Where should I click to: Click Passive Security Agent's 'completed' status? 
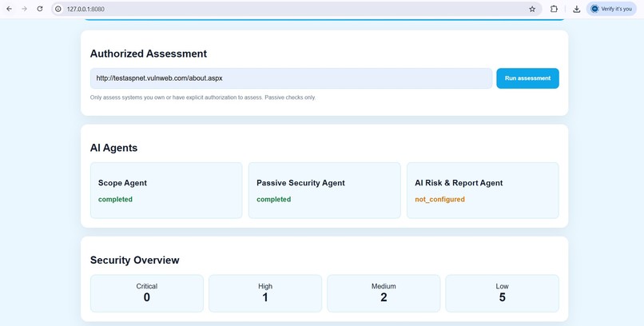(x=273, y=199)
